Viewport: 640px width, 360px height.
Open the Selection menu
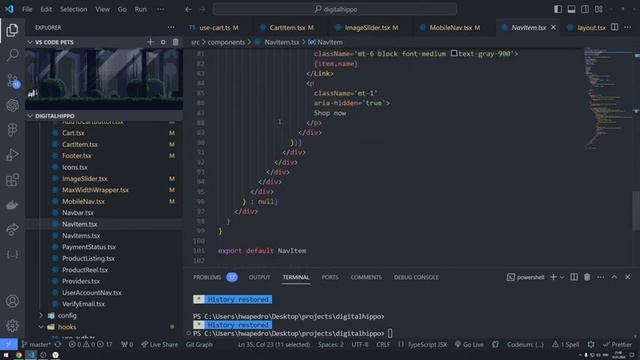click(x=73, y=9)
